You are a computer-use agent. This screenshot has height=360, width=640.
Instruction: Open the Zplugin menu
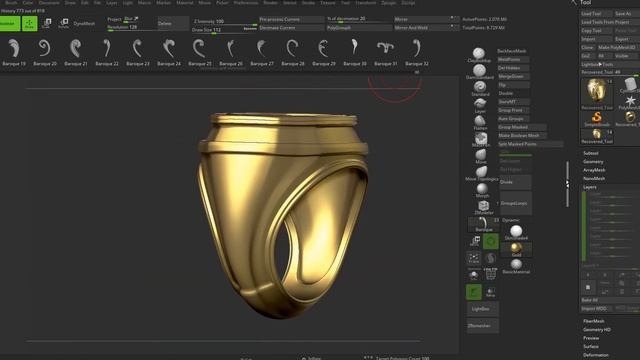pyautogui.click(x=389, y=3)
